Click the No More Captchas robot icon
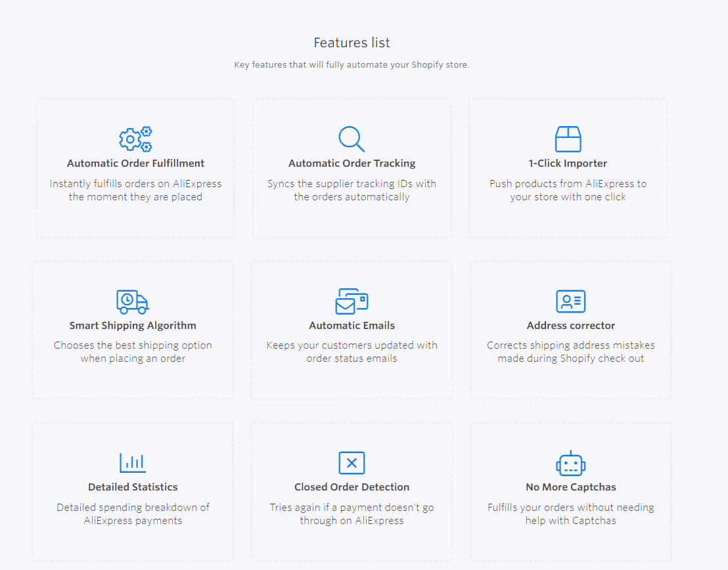The image size is (728, 570). coord(570,462)
